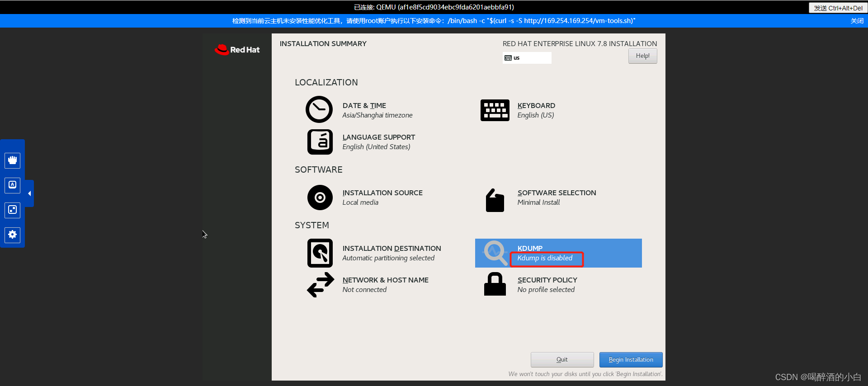Click 'Automatic partitioning selected' text
Viewport: 868px width, 386px height.
(x=388, y=258)
